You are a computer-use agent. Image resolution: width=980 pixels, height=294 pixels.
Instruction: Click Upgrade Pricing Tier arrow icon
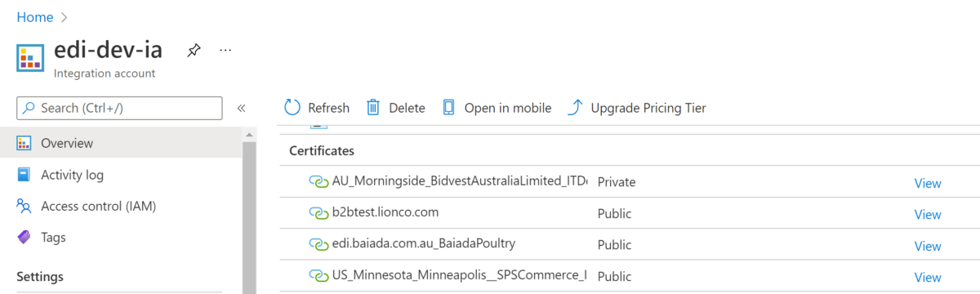tap(575, 108)
